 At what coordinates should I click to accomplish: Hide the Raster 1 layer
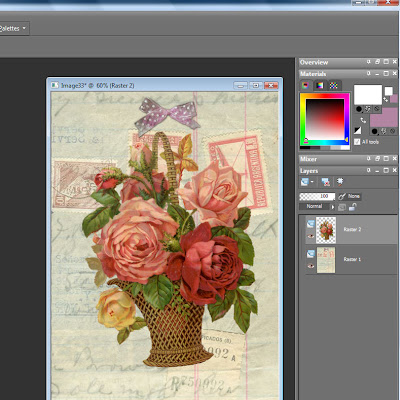tap(311, 266)
